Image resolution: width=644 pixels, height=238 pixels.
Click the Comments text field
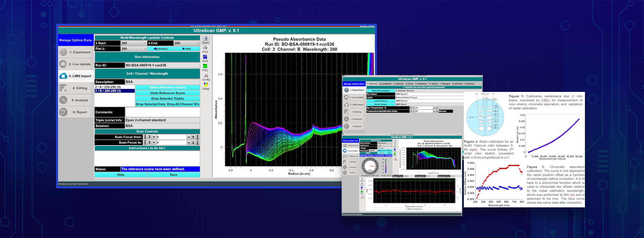[x=162, y=112]
